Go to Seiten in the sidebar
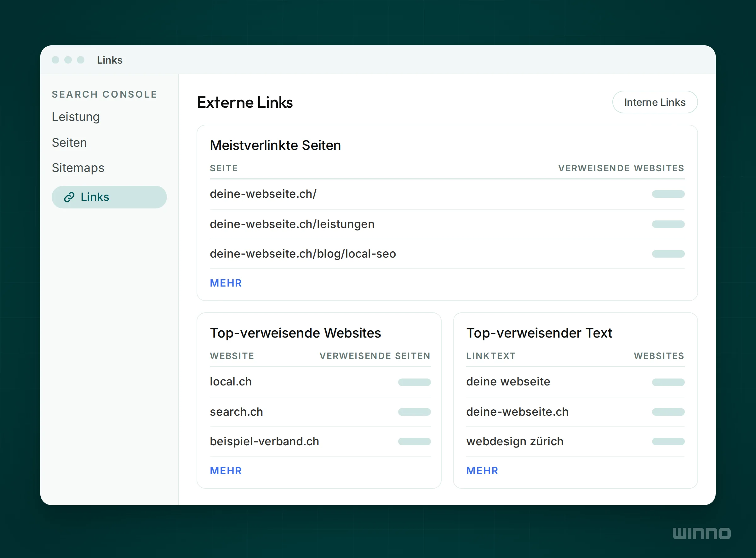756x558 pixels. click(69, 143)
